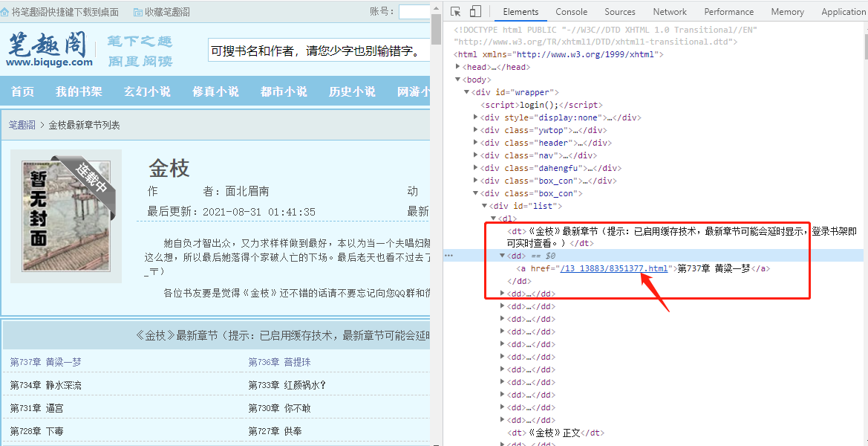This screenshot has height=446, width=868.
Task: Activate the inspect element picker icon
Action: pos(456,12)
